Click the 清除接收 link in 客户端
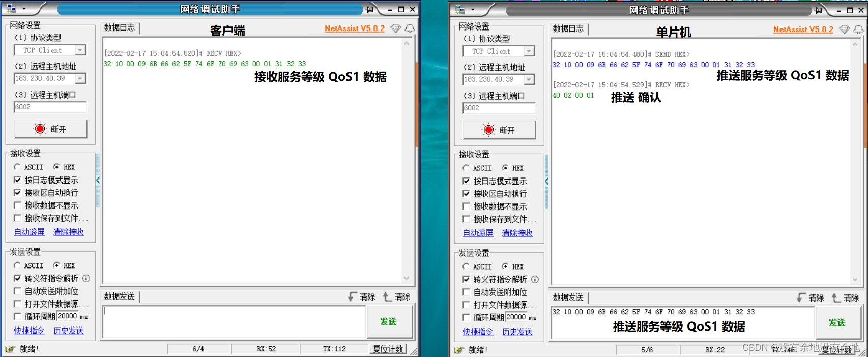This screenshot has width=868, height=357. [69, 232]
